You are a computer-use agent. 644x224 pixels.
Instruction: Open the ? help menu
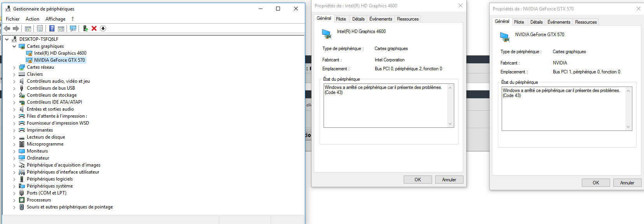coord(72,19)
